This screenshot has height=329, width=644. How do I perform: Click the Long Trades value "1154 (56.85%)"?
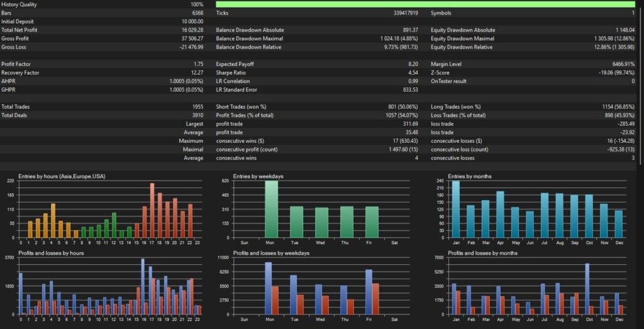pyautogui.click(x=619, y=107)
